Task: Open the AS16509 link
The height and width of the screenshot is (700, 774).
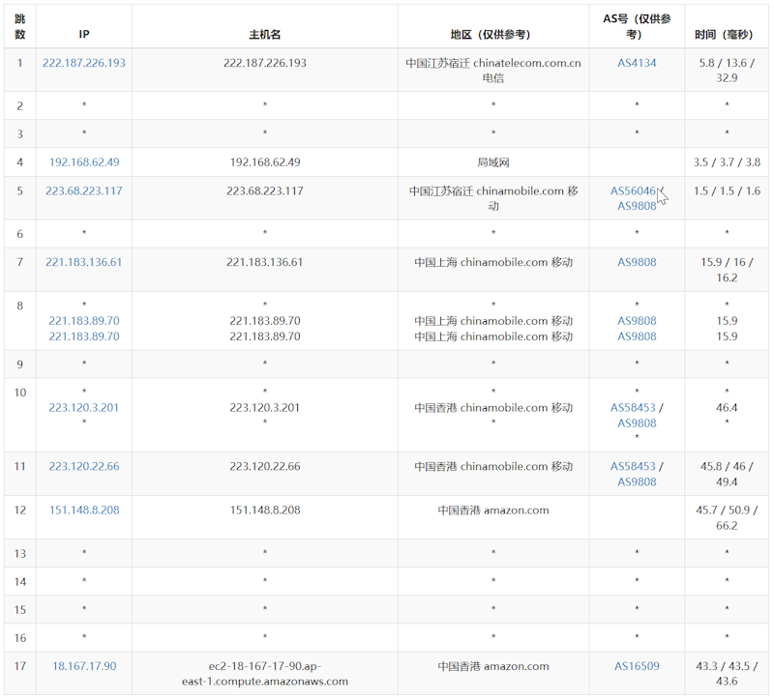Action: coord(637,666)
